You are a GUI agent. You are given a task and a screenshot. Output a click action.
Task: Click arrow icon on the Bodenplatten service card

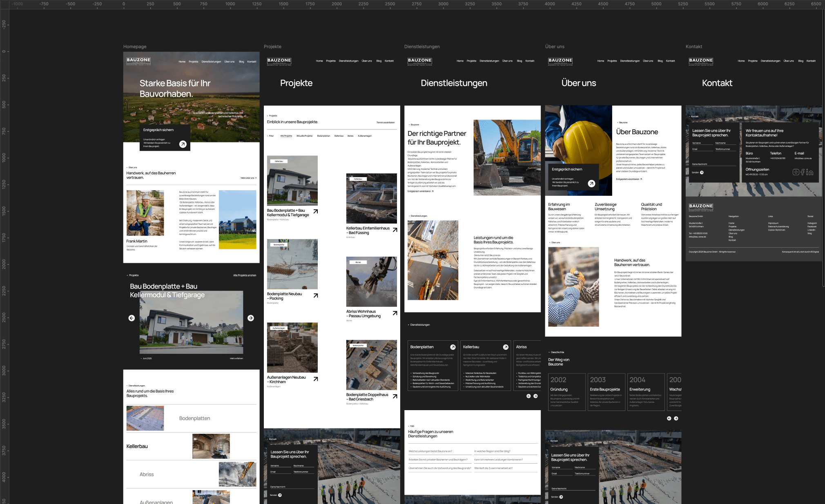click(x=453, y=347)
